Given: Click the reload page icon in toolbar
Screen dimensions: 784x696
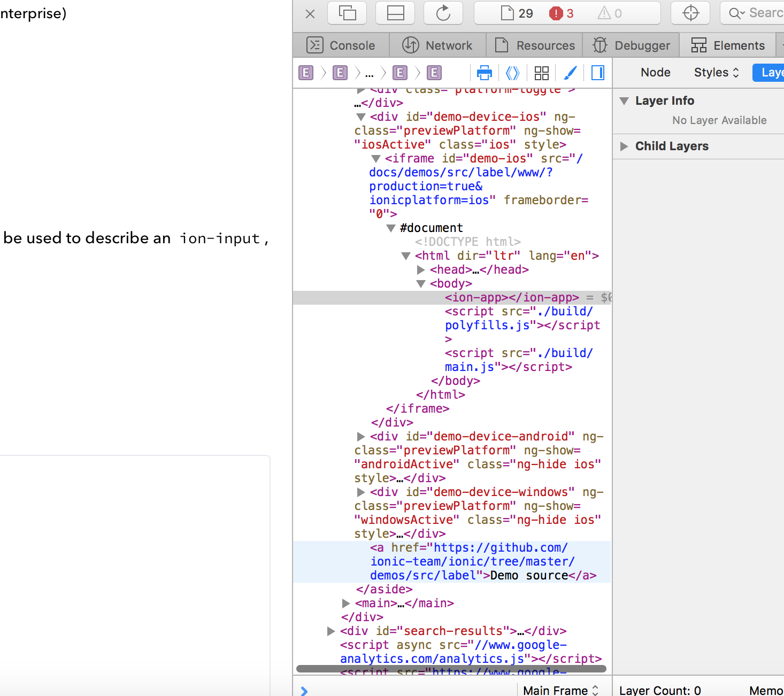Looking at the screenshot, I should [443, 13].
